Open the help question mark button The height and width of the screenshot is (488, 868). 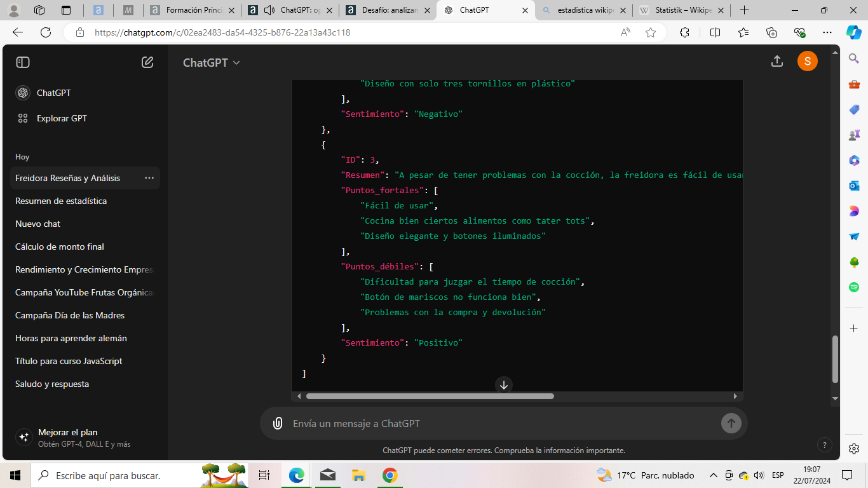point(824,445)
